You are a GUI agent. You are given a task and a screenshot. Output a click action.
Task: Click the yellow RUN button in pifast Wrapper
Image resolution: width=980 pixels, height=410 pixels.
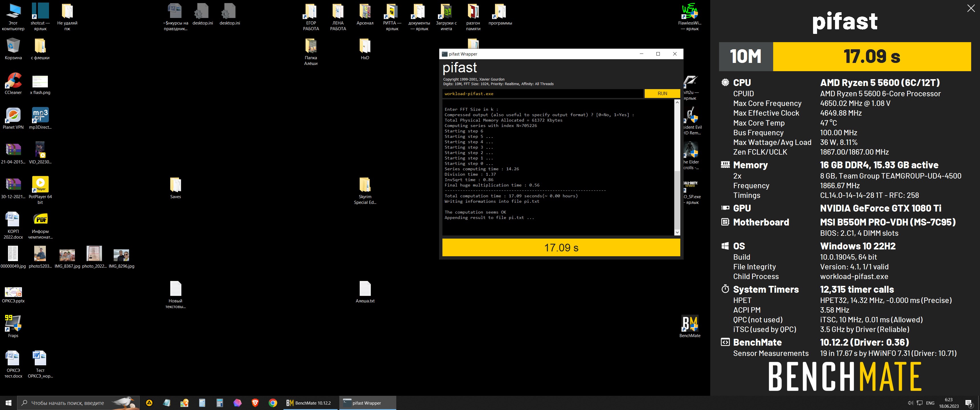pos(662,94)
